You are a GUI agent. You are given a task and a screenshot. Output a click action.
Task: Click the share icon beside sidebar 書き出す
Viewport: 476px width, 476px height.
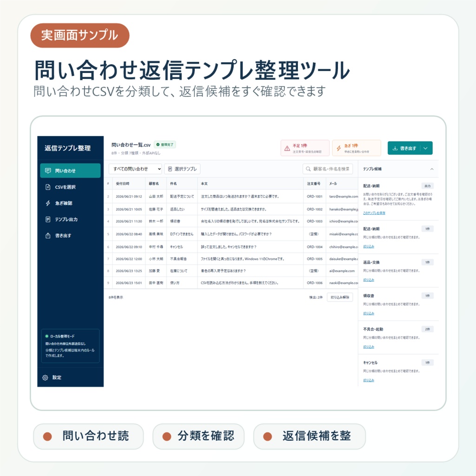coord(48,236)
